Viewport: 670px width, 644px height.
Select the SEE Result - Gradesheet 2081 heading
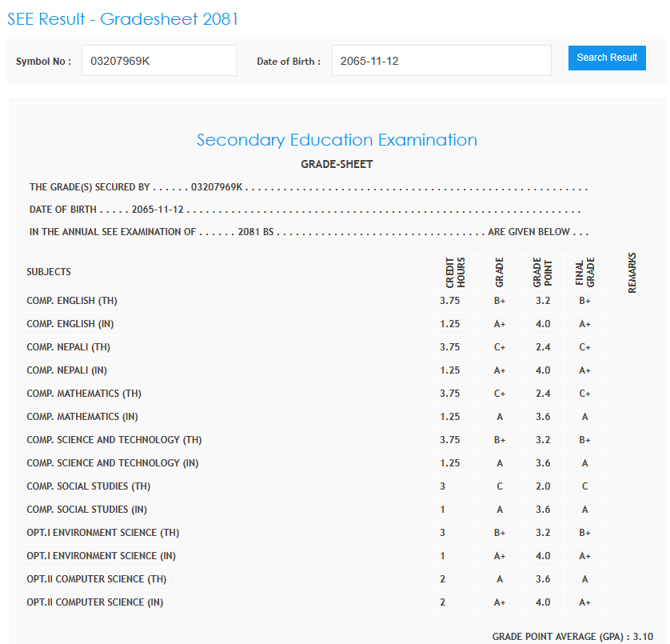pos(123,19)
